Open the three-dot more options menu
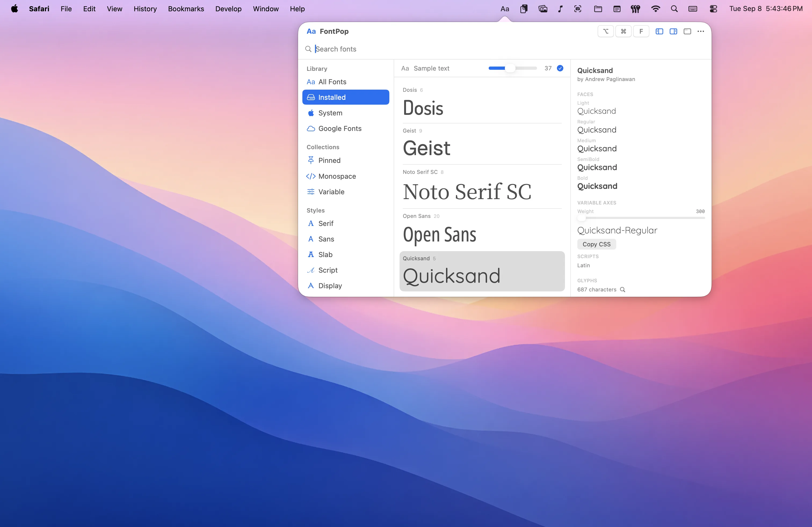812x527 pixels. (x=701, y=31)
